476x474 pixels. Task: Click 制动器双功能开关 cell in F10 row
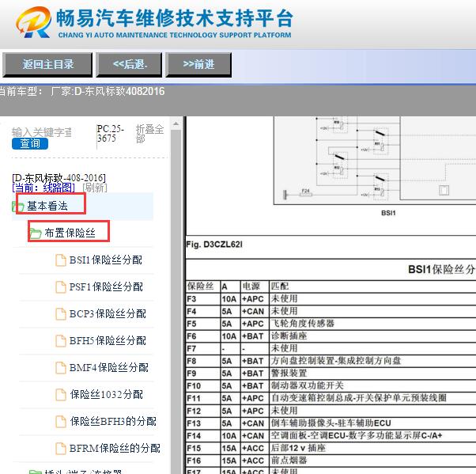[x=308, y=385]
